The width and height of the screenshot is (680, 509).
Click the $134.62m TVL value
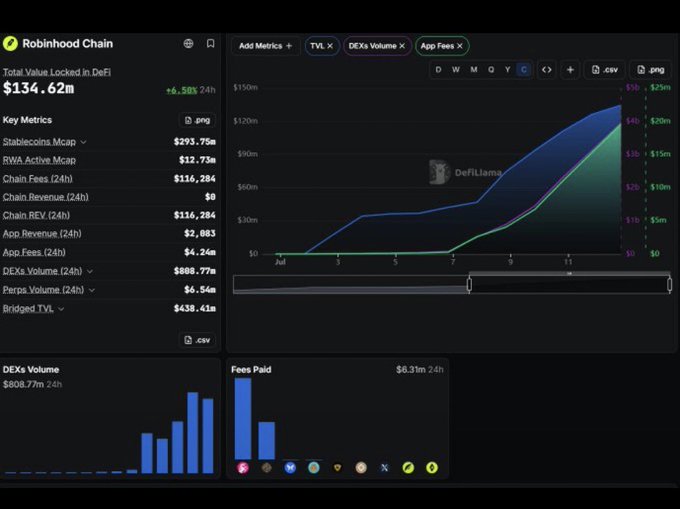pyautogui.click(x=39, y=88)
